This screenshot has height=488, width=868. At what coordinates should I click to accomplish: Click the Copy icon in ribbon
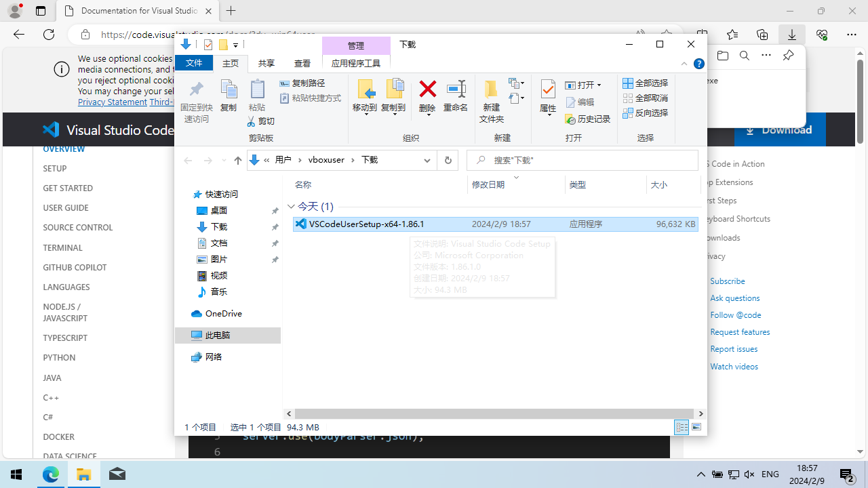[x=229, y=96]
